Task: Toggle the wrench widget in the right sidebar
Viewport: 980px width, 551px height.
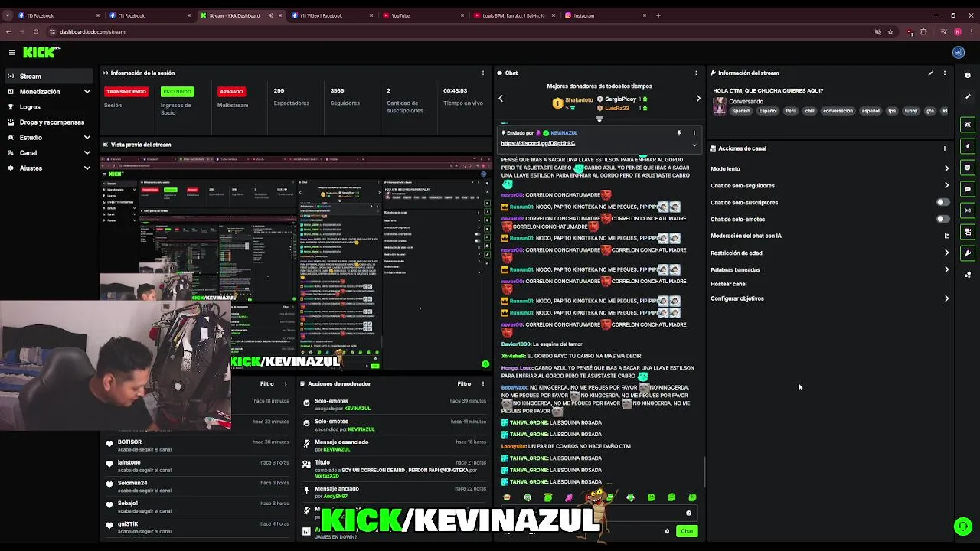Action: click(x=968, y=253)
